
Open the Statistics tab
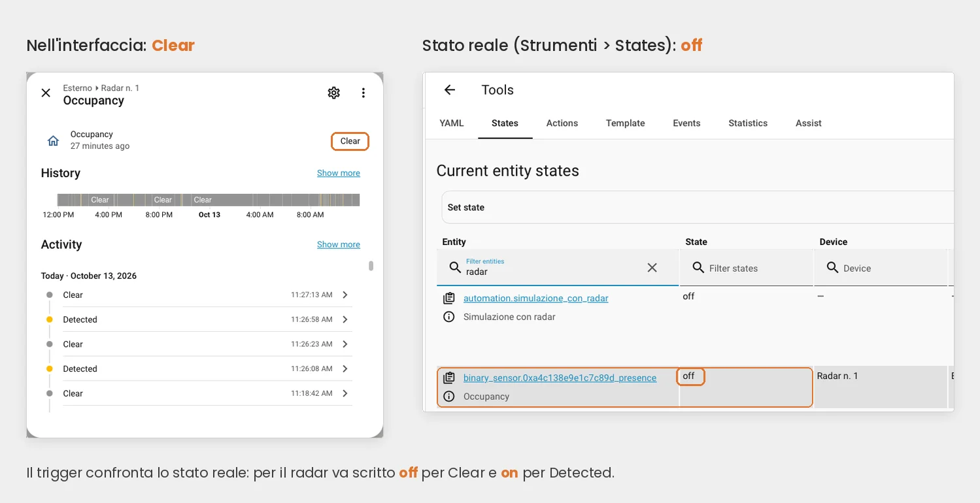748,123
